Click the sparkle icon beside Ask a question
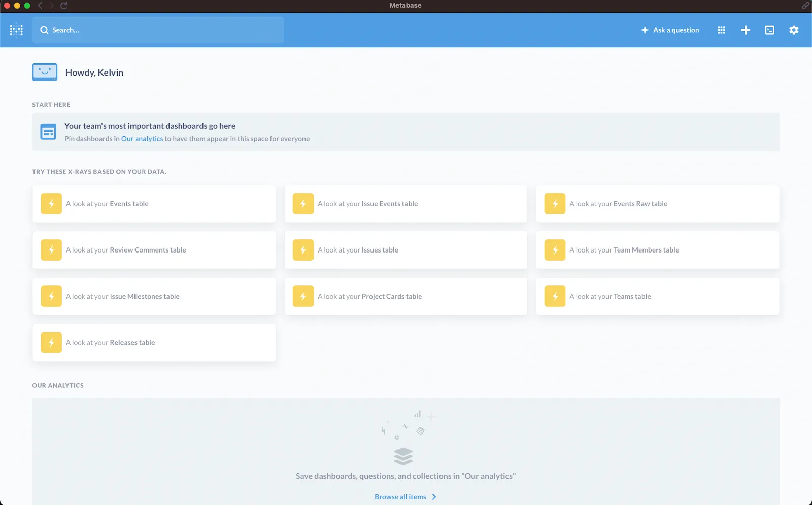The width and height of the screenshot is (812, 505). [x=645, y=30]
